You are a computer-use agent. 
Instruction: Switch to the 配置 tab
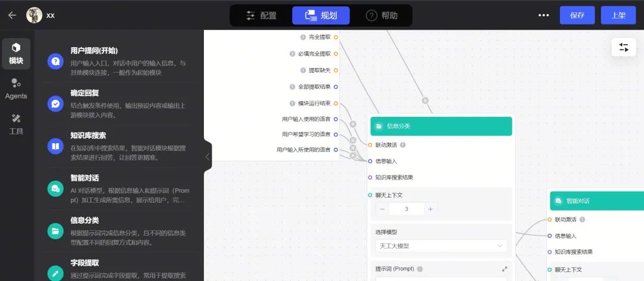(x=261, y=16)
